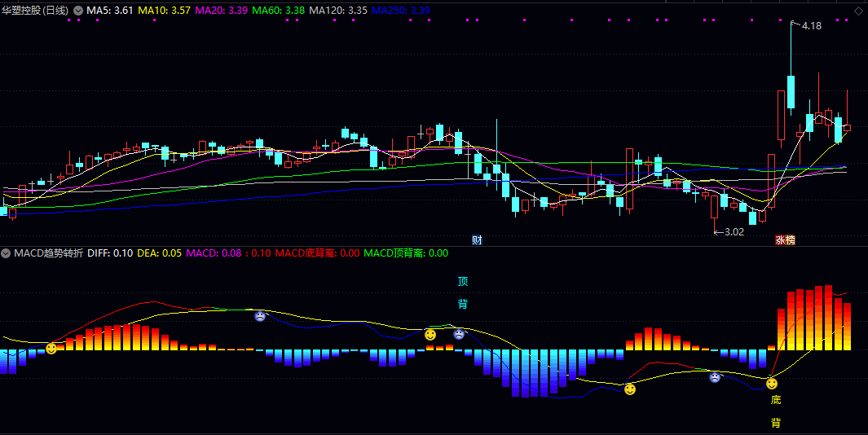Click the 财 financial info marker
This screenshot has width=868, height=435.
point(477,239)
